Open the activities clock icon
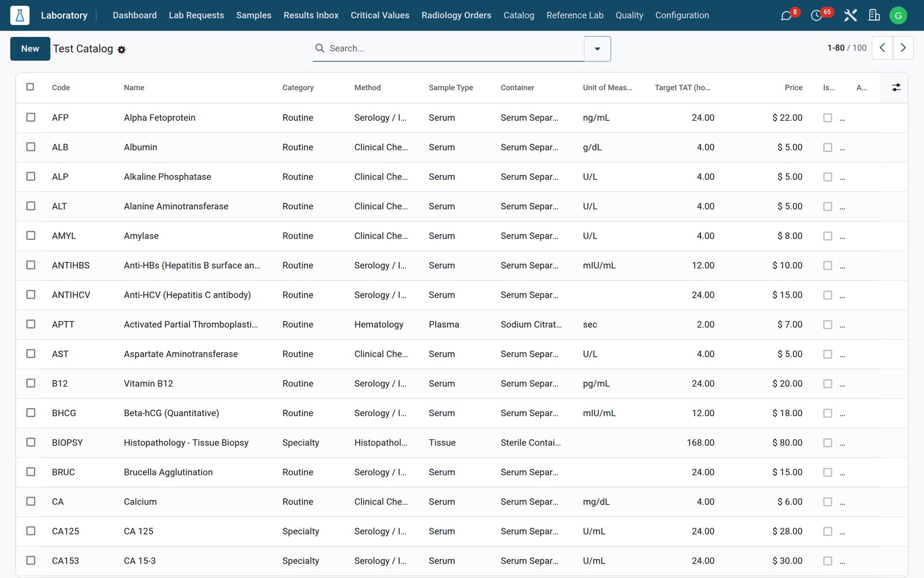This screenshot has width=924, height=578. (x=816, y=16)
